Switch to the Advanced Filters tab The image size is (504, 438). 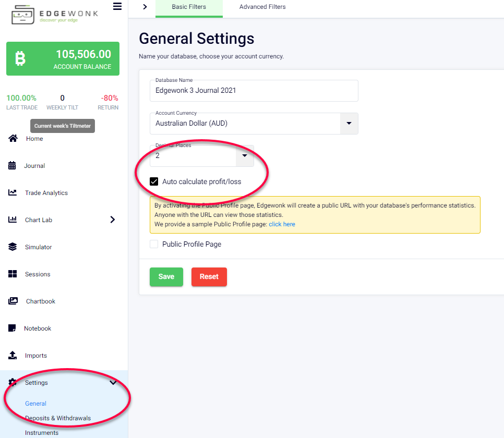tap(262, 8)
